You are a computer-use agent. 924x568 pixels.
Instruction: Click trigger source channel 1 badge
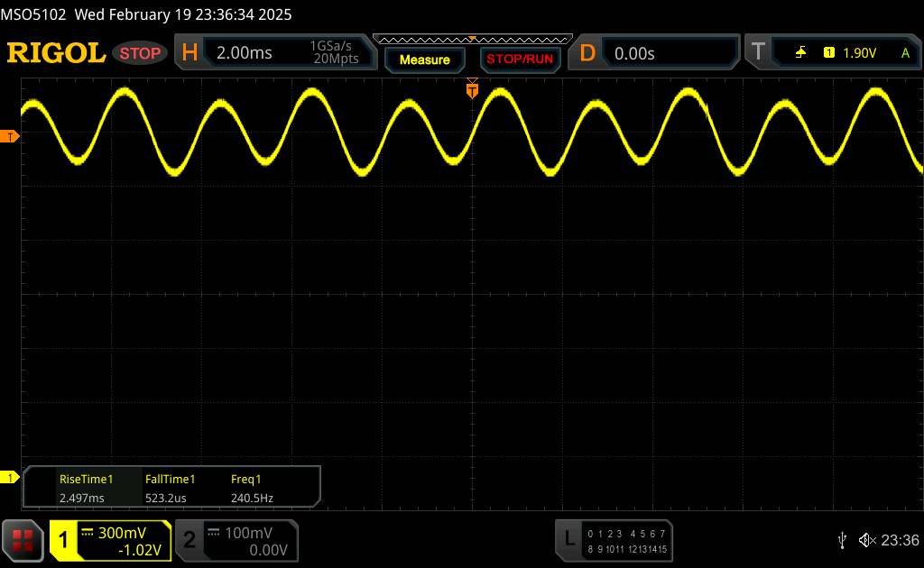coord(828,53)
